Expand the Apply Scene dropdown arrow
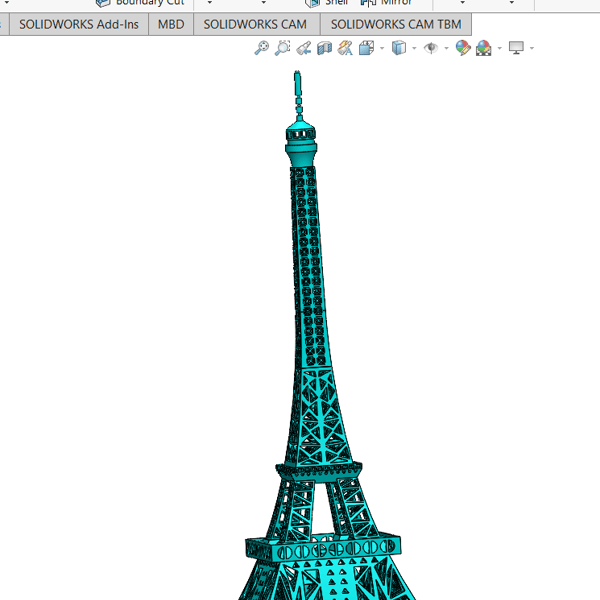Viewport: 600px width, 600px height. 499,49
